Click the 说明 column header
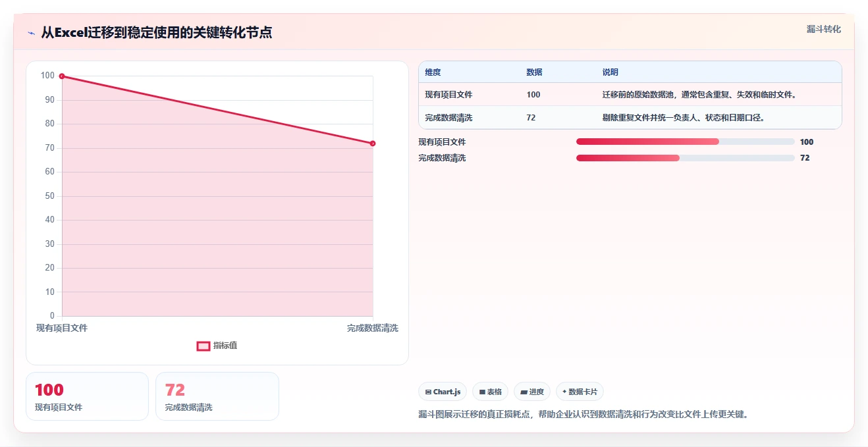Image resolution: width=868 pixels, height=447 pixels. pos(610,72)
